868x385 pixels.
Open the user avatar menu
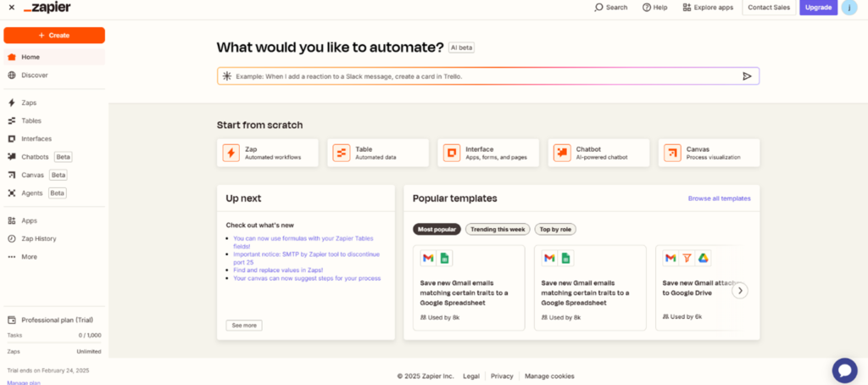point(849,8)
